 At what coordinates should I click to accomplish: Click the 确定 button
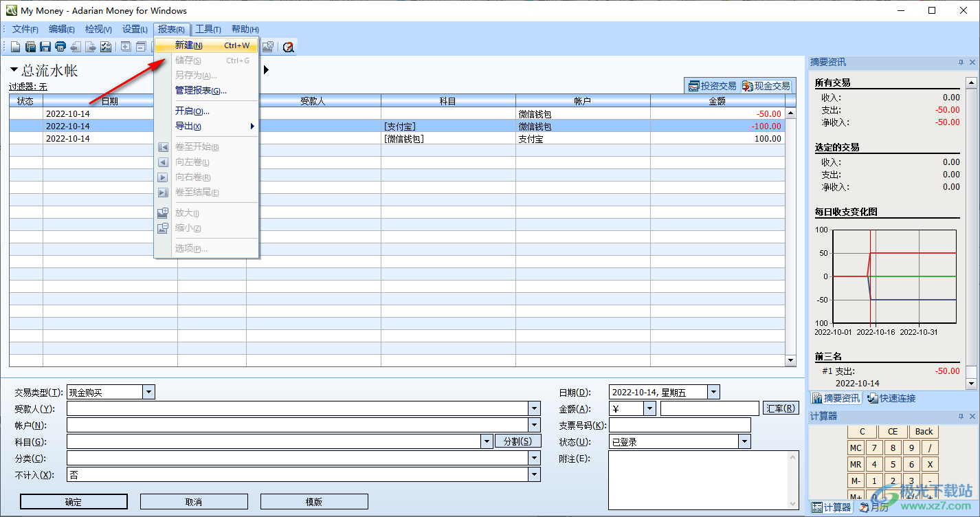tap(74, 502)
